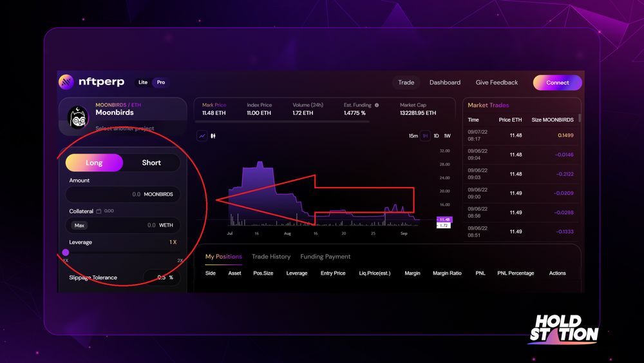Click the 09/07/22 08:17 trade row

coord(521,135)
